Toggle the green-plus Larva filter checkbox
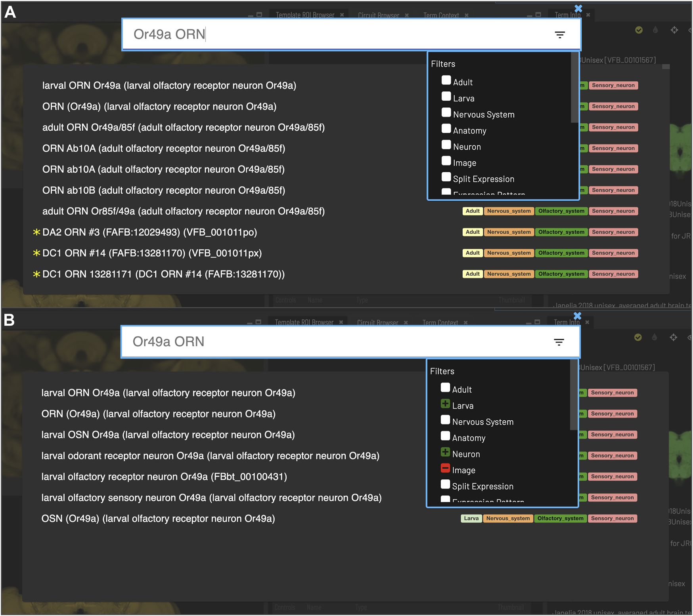This screenshot has width=693, height=616. 445,404
